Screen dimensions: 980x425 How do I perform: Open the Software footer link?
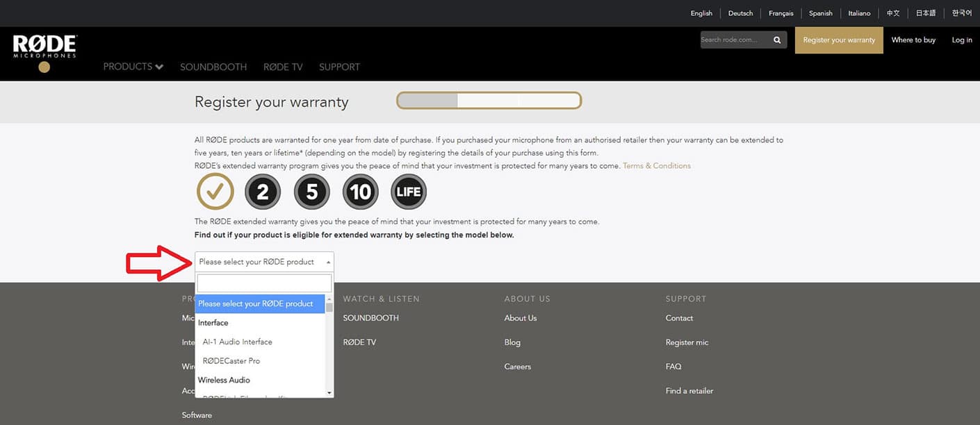click(197, 415)
